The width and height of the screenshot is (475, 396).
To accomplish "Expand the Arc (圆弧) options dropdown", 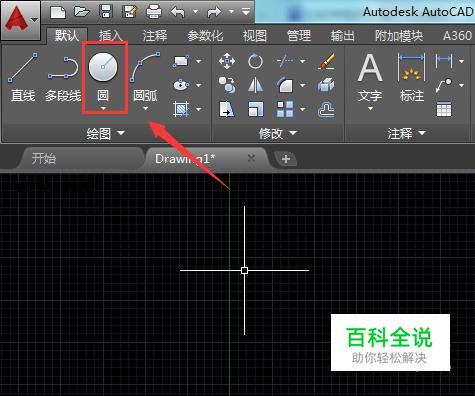I will coord(145,108).
